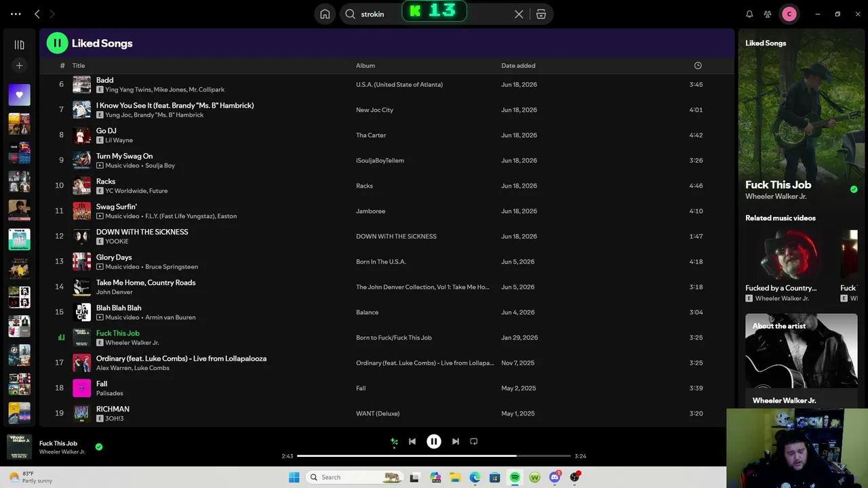This screenshot has height=488, width=868.
Task: Open artist John Denver
Action: pyautogui.click(x=115, y=292)
